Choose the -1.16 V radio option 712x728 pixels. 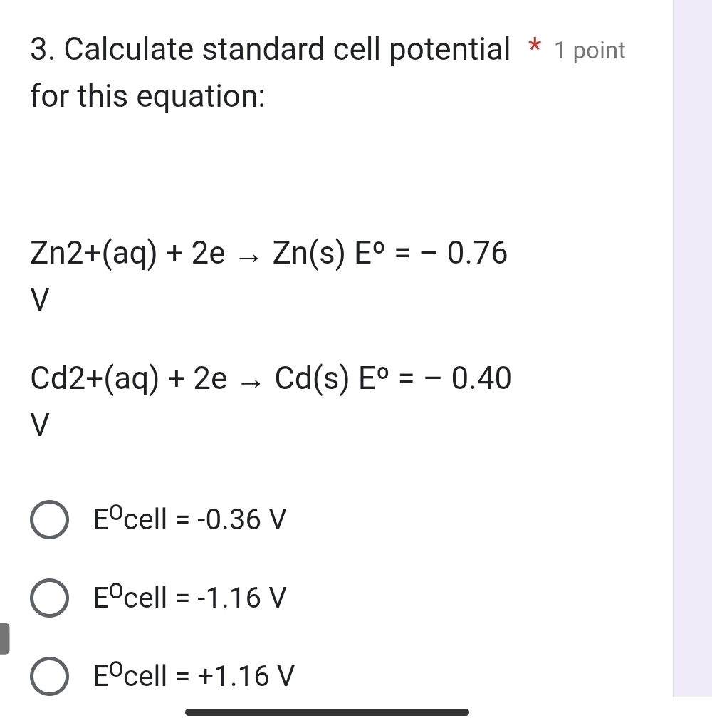click(x=50, y=598)
